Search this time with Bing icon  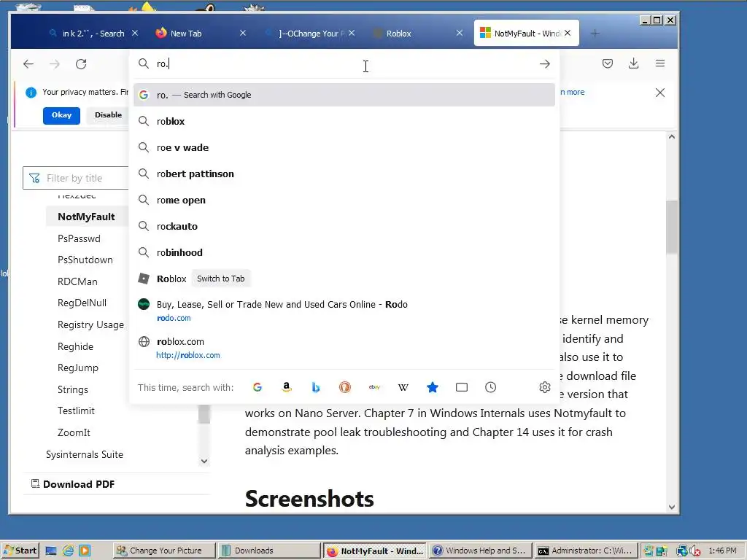pos(315,388)
